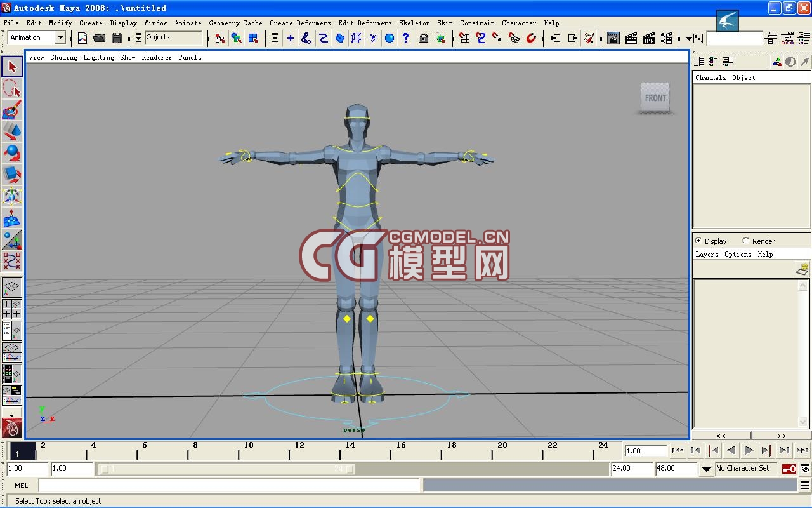Open the Animation menu set dropdown

coord(60,37)
